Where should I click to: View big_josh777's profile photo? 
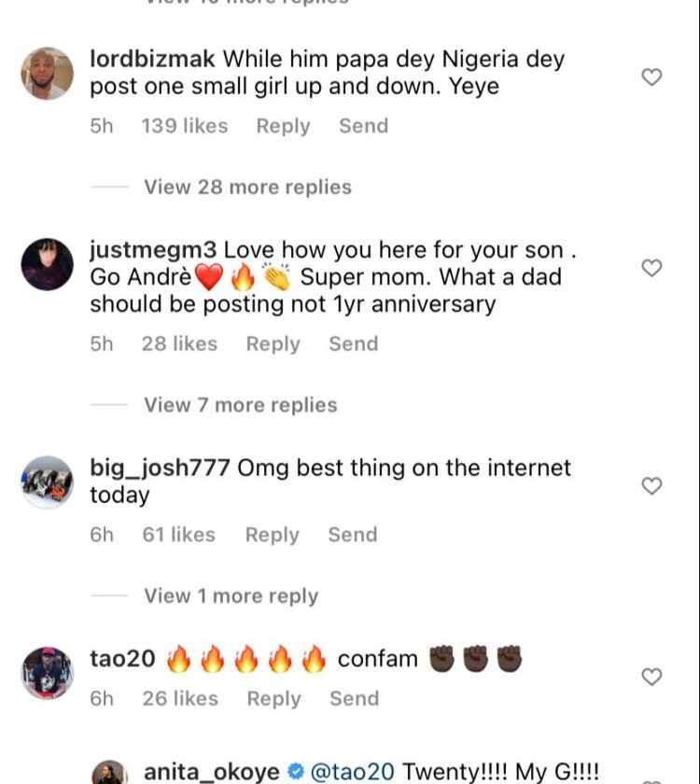pyautogui.click(x=47, y=482)
